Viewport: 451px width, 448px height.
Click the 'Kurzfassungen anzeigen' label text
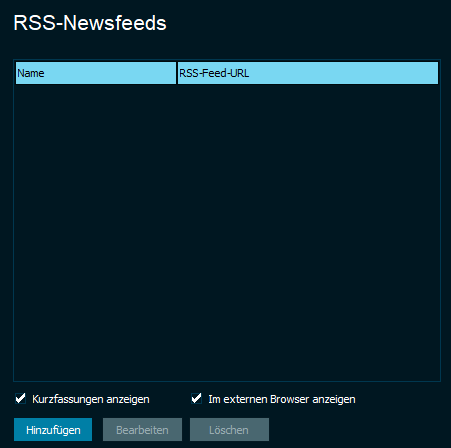[91, 399]
